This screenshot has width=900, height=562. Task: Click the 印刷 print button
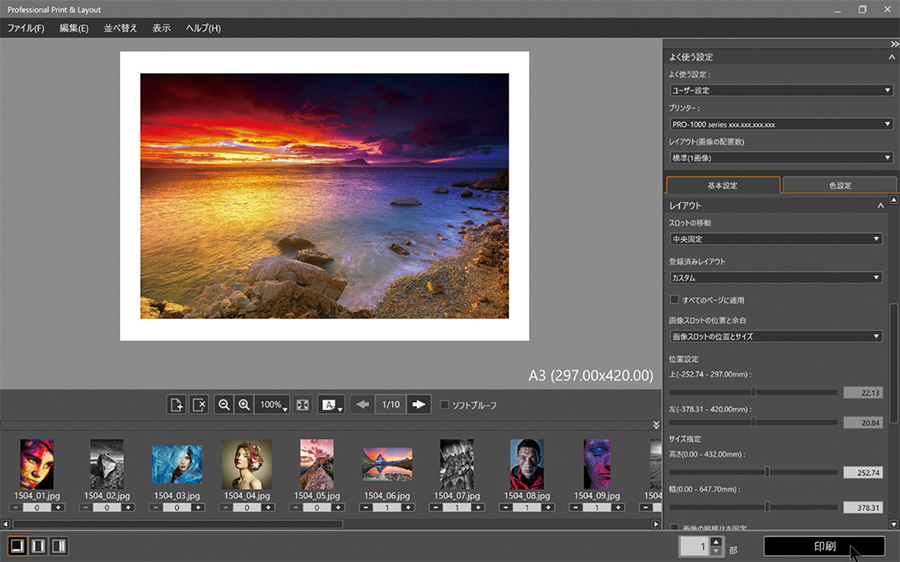point(824,546)
